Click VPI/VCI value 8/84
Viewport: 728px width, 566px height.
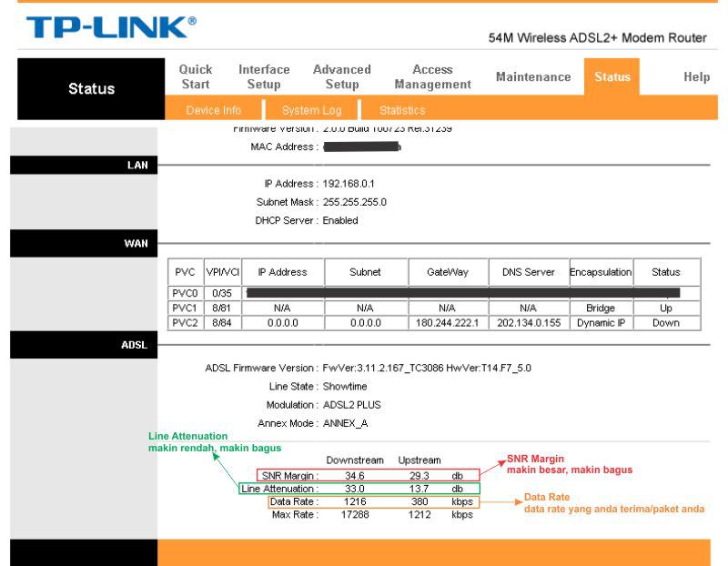(x=222, y=323)
